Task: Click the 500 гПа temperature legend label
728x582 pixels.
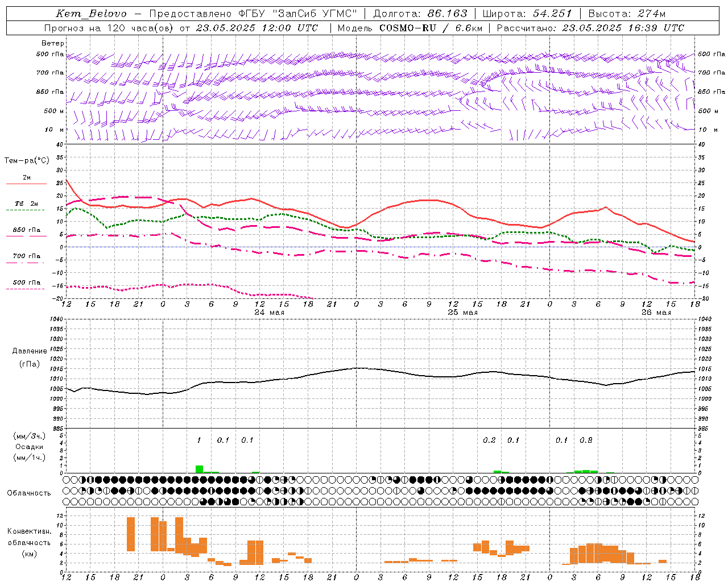Action: 27,282
